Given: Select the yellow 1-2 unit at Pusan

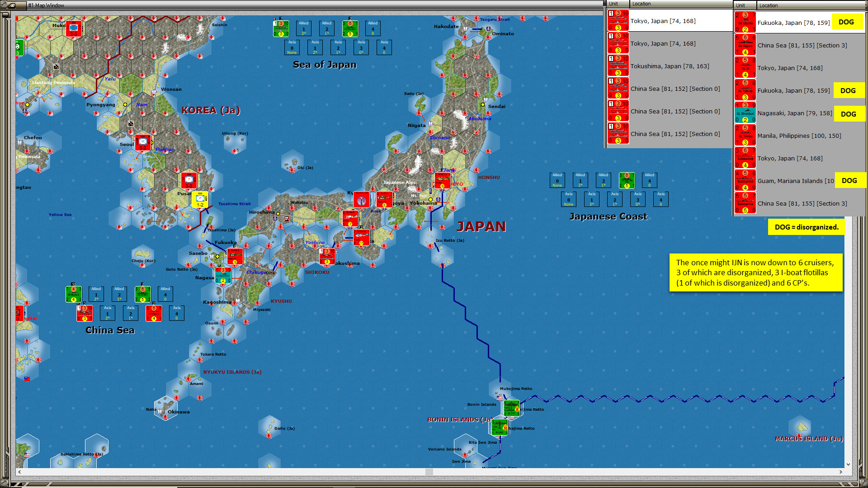Looking at the screenshot, I should [200, 199].
